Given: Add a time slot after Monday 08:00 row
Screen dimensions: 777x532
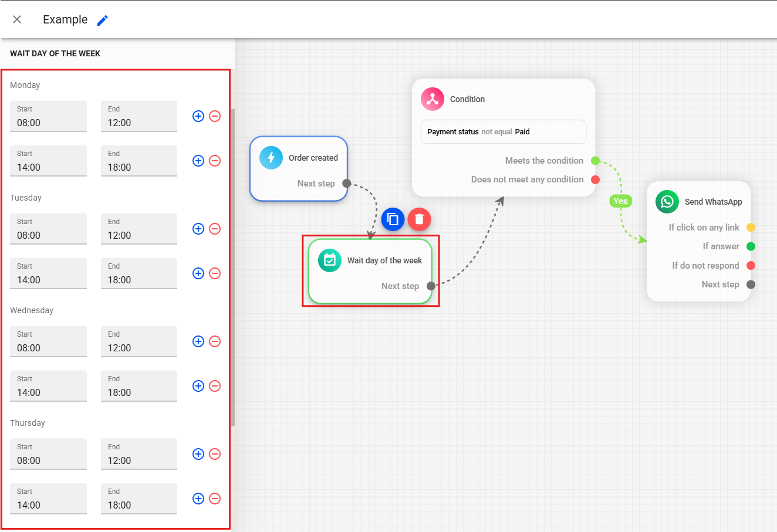Looking at the screenshot, I should pyautogui.click(x=198, y=116).
